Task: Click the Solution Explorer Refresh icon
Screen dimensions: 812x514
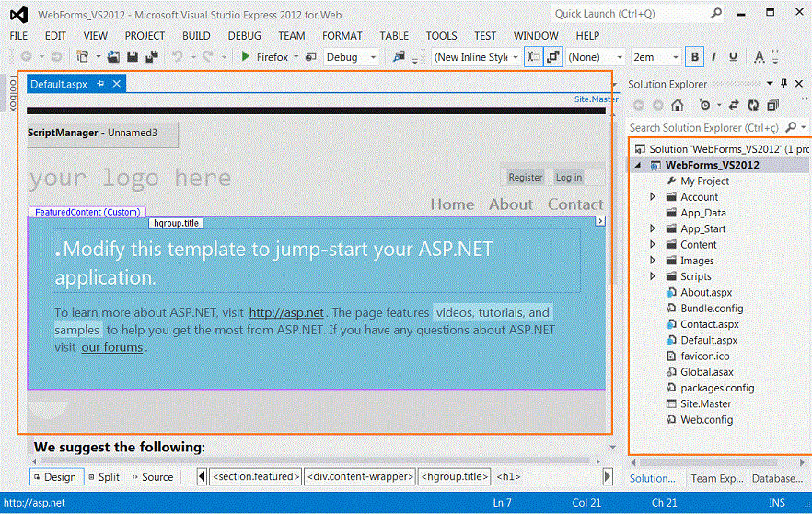Action: pos(753,105)
